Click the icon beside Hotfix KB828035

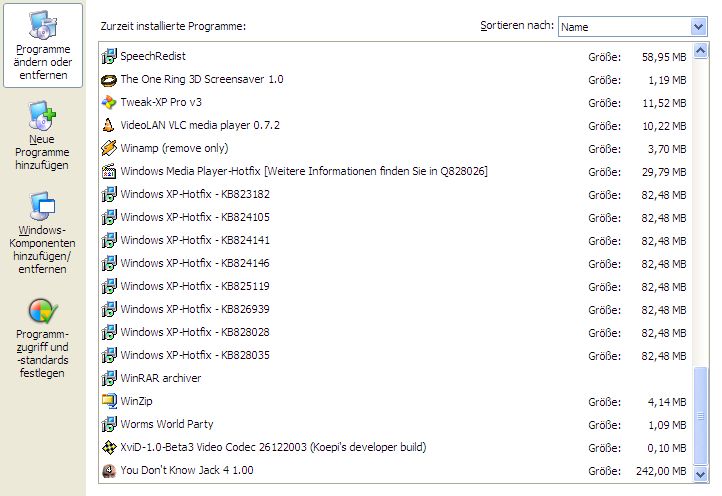[x=109, y=356]
